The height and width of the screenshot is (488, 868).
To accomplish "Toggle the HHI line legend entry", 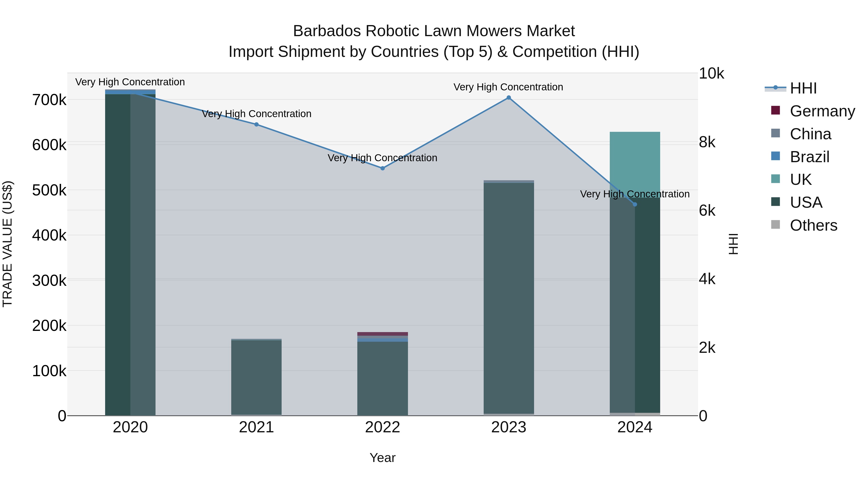I will click(791, 88).
